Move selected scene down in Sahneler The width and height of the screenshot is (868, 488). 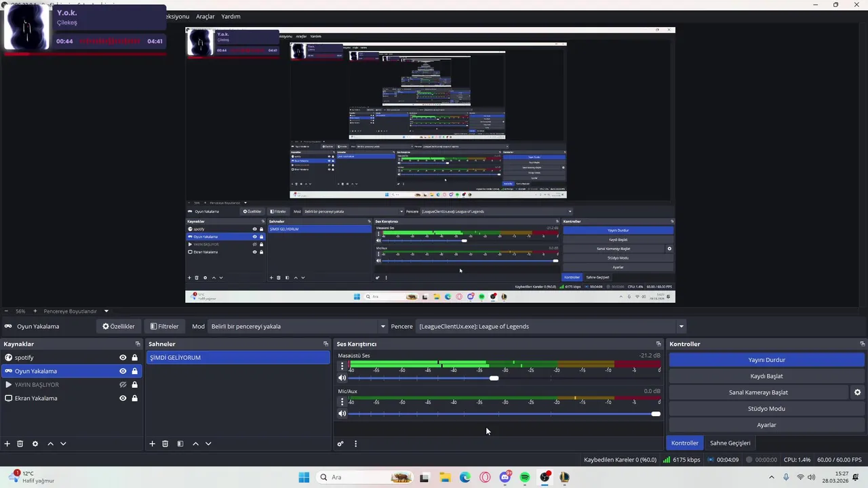[208, 444]
